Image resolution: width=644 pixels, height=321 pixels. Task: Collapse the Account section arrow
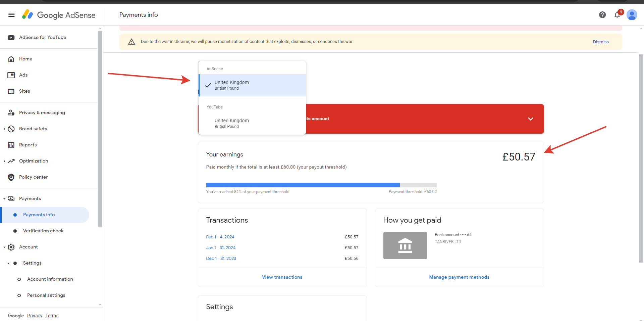pos(4,247)
